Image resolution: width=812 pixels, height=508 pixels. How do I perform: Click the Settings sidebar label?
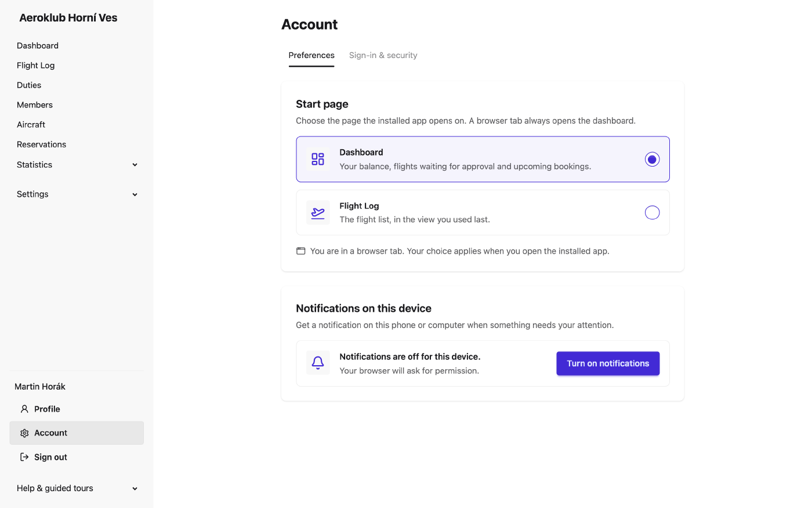pos(32,194)
